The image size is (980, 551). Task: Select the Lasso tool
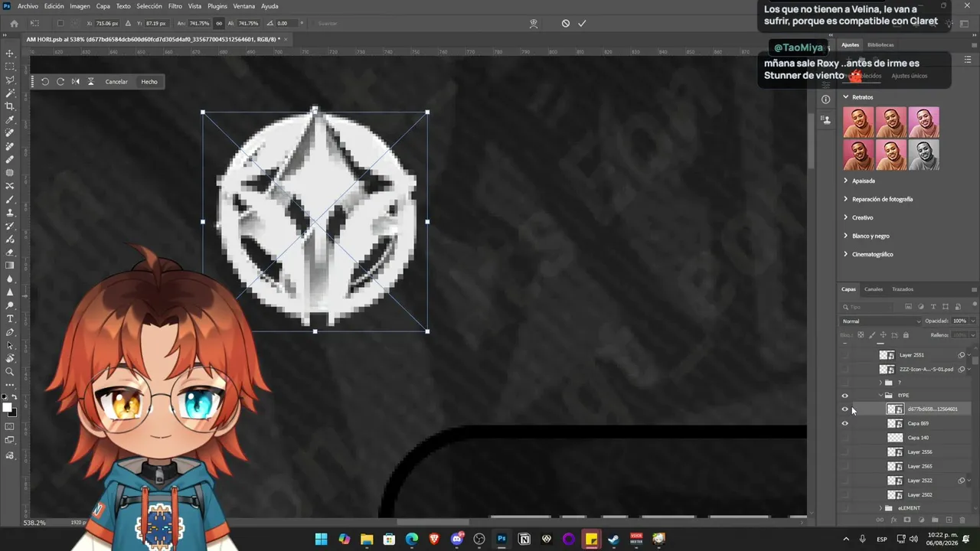pyautogui.click(x=10, y=80)
